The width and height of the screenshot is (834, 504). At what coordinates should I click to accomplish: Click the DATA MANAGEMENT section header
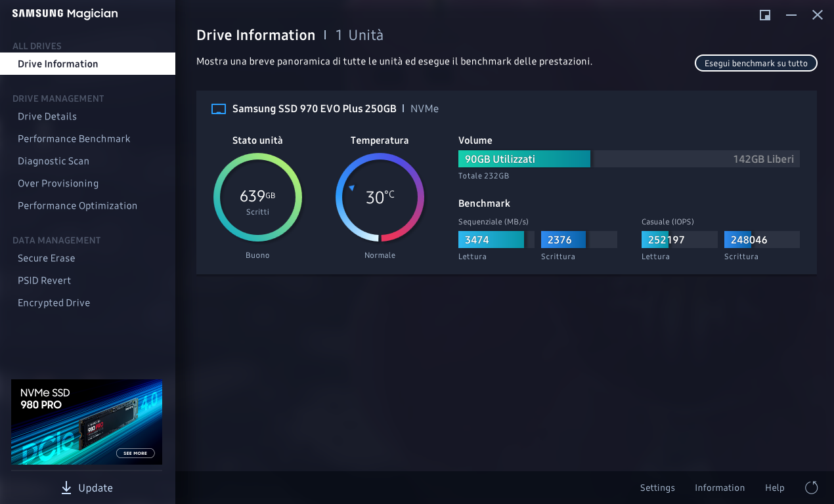56,241
